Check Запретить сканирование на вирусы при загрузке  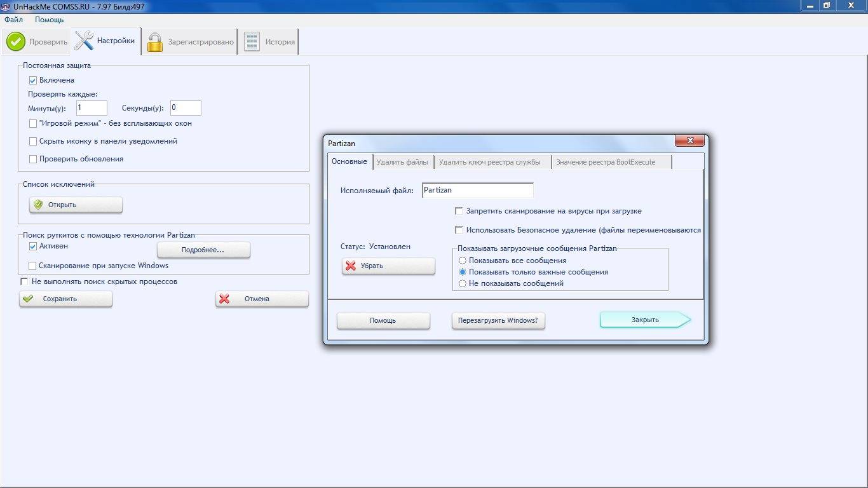(x=459, y=211)
